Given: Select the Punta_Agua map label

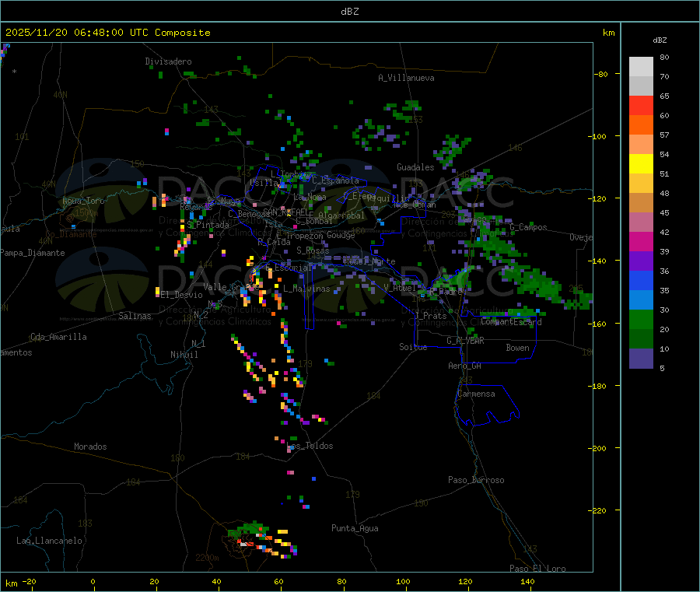Looking at the screenshot, I should (355, 528).
